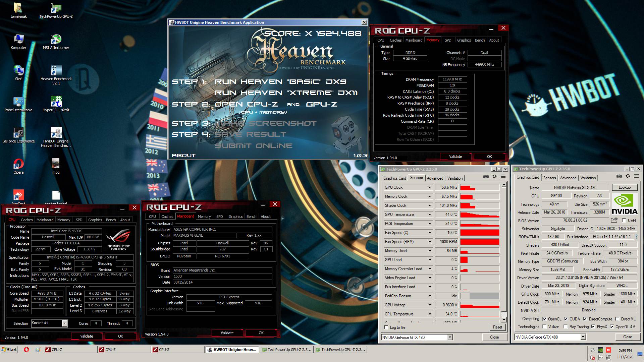Expand the Fan Speed (RPM) sensor dropdown
Image resolution: width=644 pixels, height=362 pixels.
[429, 242]
